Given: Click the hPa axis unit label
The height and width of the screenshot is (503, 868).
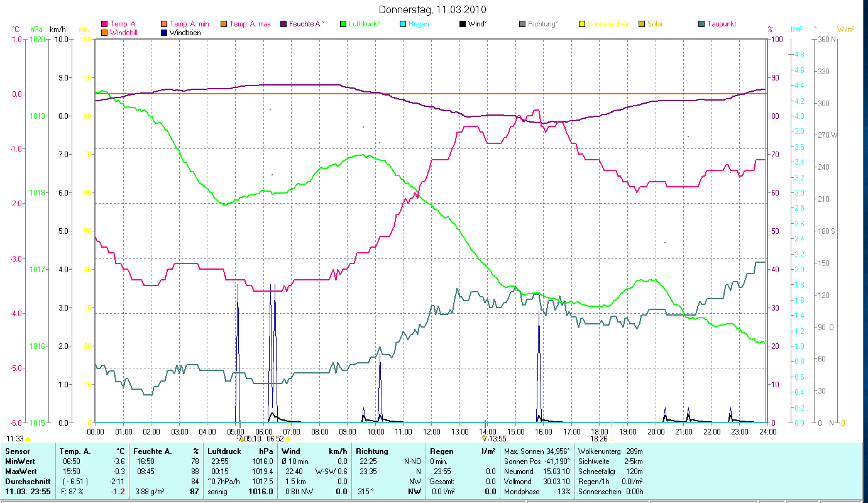Looking at the screenshot, I should [x=36, y=30].
